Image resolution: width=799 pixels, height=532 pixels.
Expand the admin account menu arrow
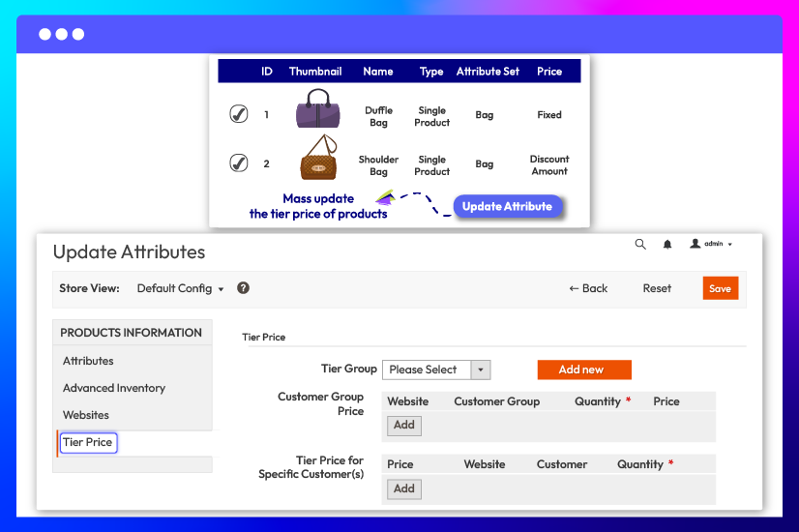click(x=730, y=245)
